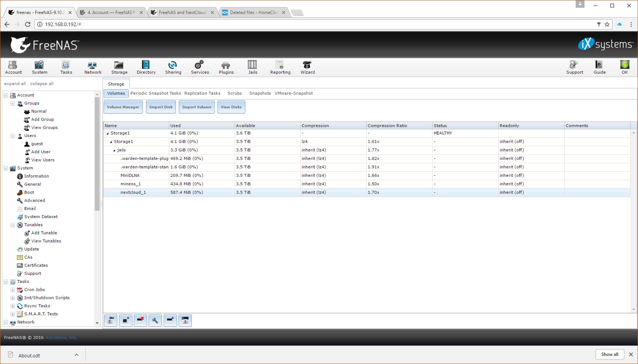Click the OK alert status icon

point(624,67)
